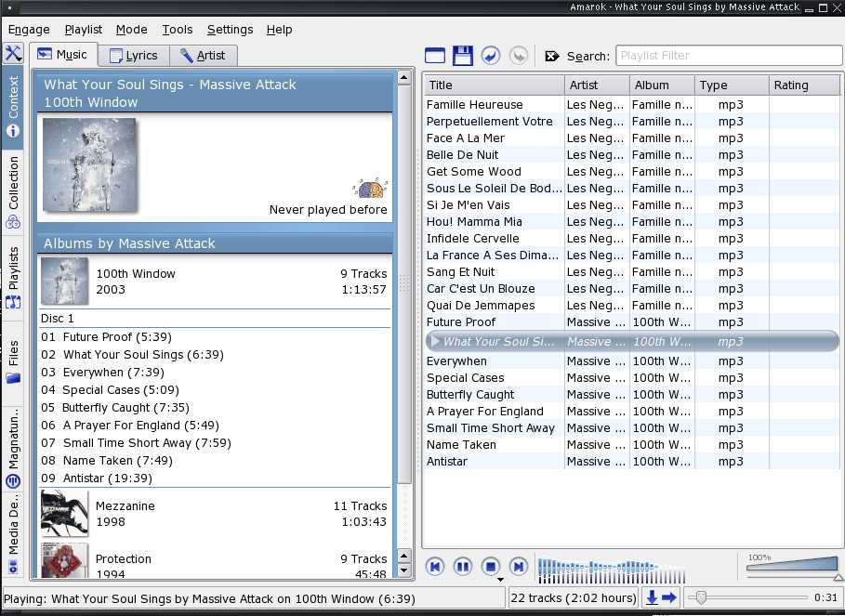This screenshot has width=845, height=616.
Task: Click the crossed-tools icon above the sidebar
Action: (13, 53)
